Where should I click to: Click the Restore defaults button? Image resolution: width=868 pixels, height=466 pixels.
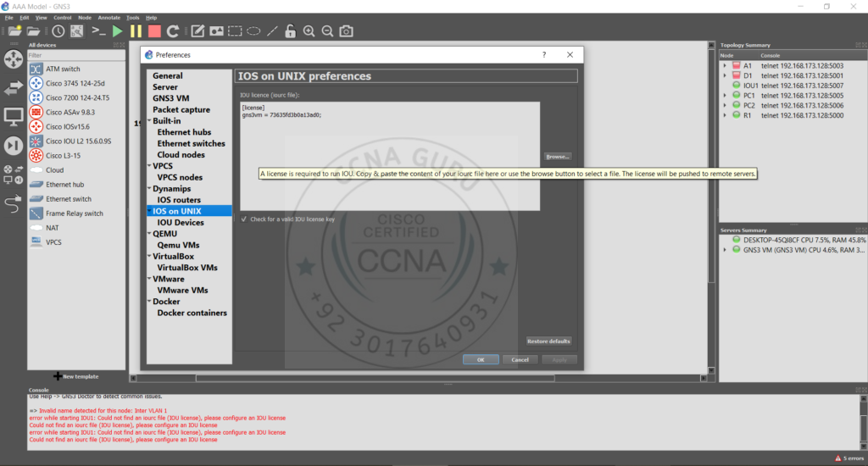pyautogui.click(x=548, y=341)
